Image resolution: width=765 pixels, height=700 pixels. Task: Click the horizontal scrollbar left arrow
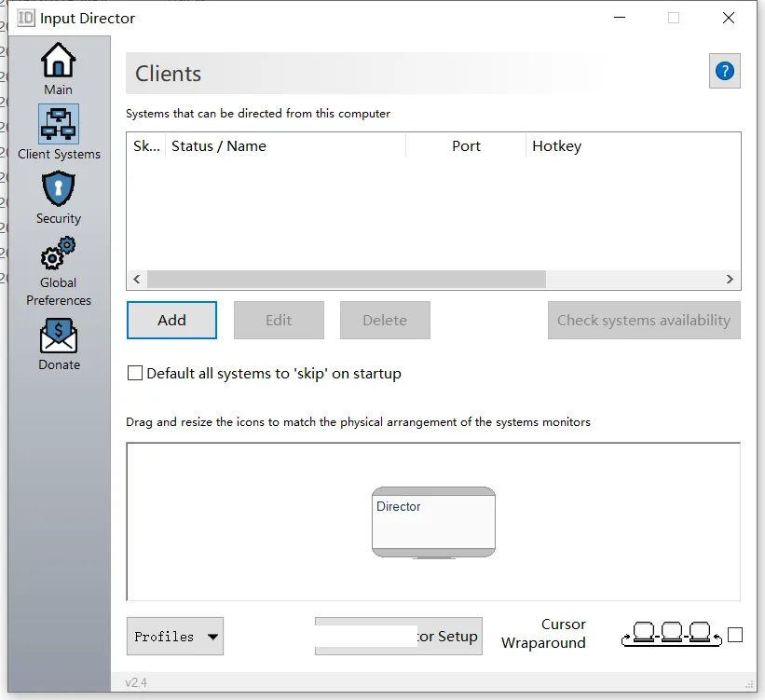click(x=137, y=280)
